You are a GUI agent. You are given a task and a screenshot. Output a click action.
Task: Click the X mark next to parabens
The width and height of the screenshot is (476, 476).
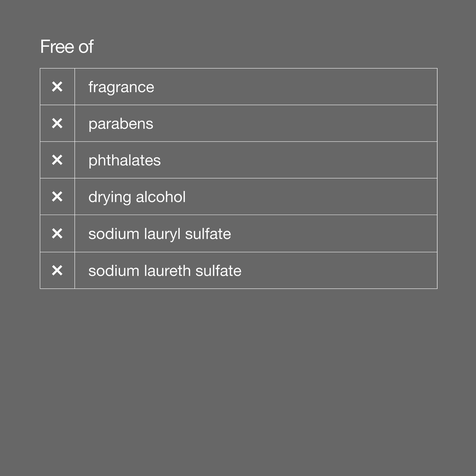57,124
